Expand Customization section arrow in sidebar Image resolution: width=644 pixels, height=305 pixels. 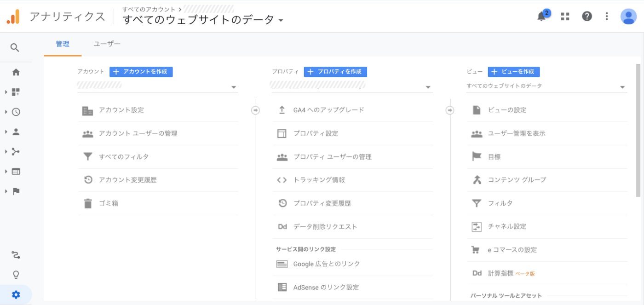tap(6, 92)
